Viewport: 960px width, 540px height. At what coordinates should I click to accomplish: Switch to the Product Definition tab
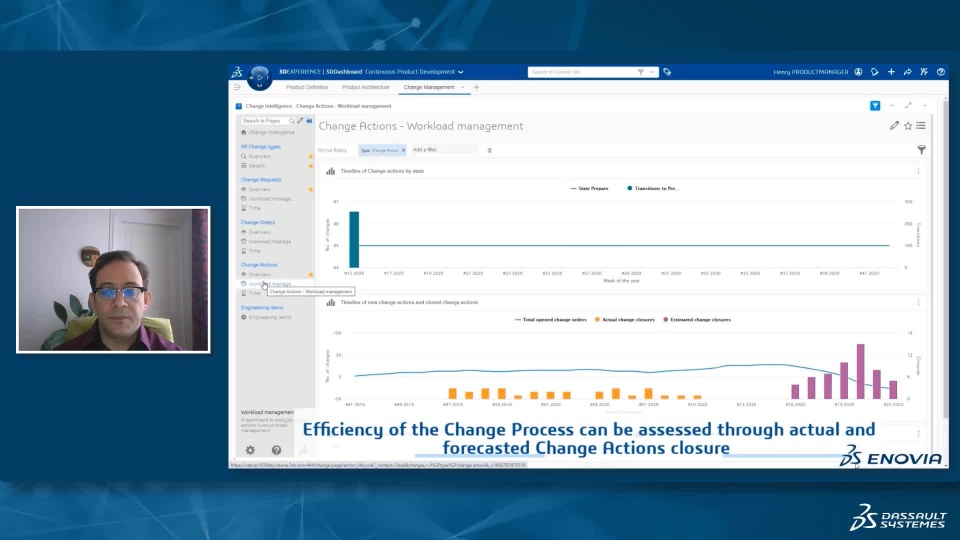pos(307,88)
